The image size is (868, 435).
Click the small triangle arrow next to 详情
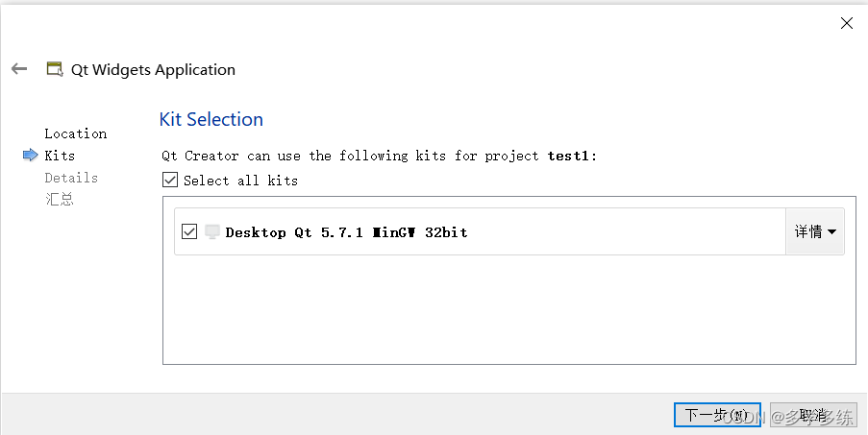click(831, 232)
